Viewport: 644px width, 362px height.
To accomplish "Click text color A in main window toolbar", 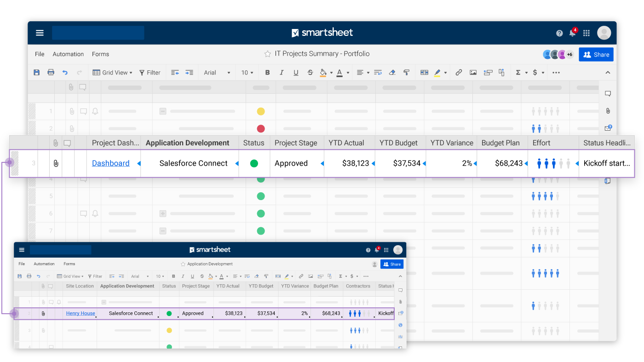I will coord(339,72).
